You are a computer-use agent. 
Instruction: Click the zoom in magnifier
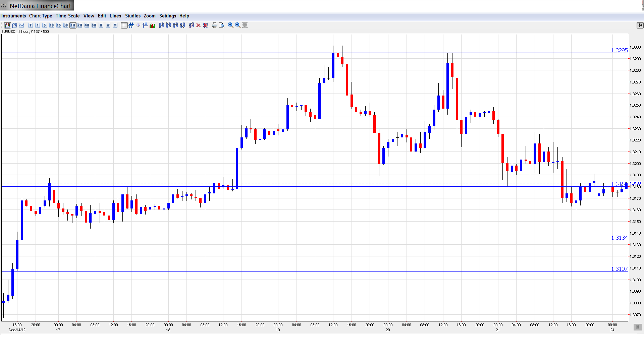tap(231, 25)
